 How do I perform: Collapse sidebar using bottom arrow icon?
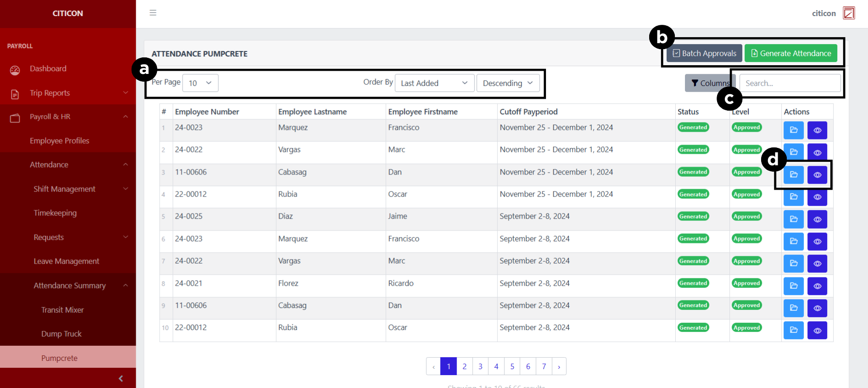121,378
